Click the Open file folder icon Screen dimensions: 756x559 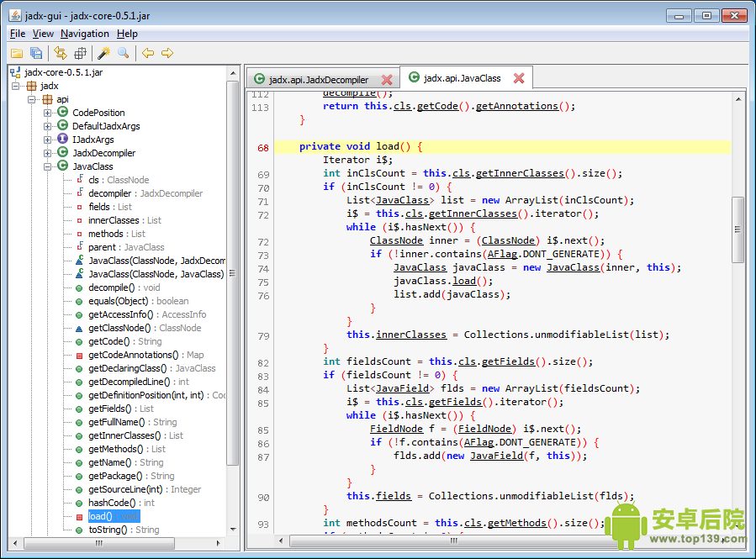[x=17, y=53]
